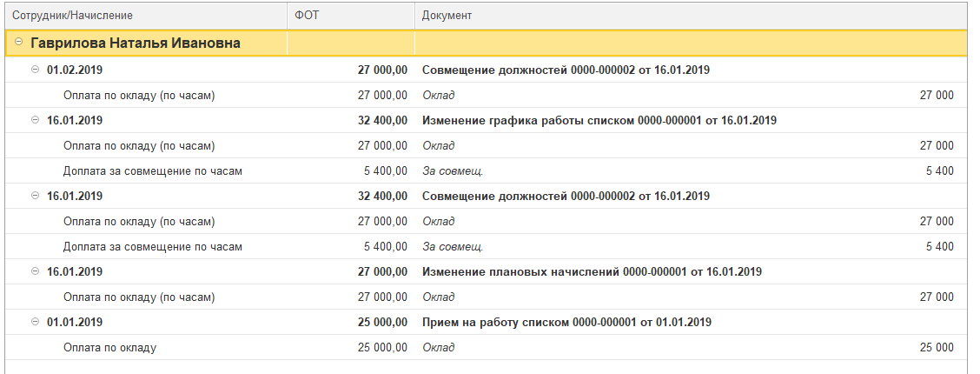This screenshot has height=374, width=980.
Task: Open Прием на работу списком document
Action: [566, 322]
